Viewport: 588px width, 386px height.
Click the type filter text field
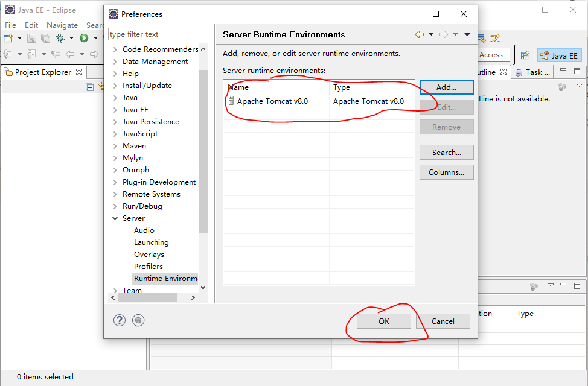coord(158,34)
